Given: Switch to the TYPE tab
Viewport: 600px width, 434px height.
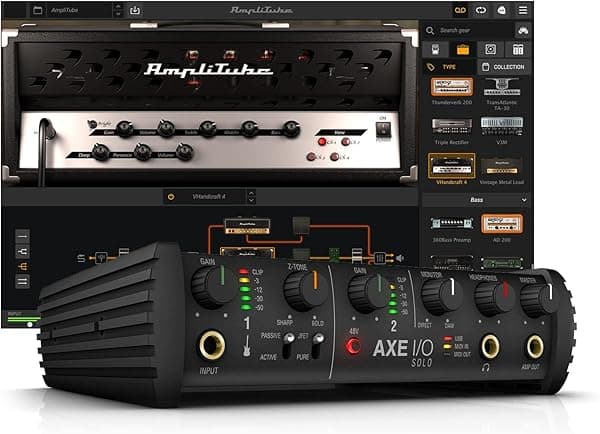Looking at the screenshot, I should point(449,67).
